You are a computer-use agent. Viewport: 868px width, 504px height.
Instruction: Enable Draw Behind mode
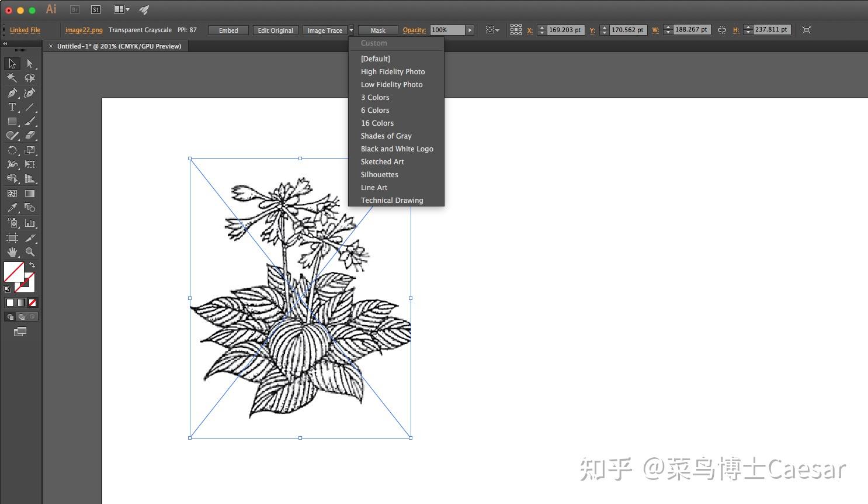(21, 317)
